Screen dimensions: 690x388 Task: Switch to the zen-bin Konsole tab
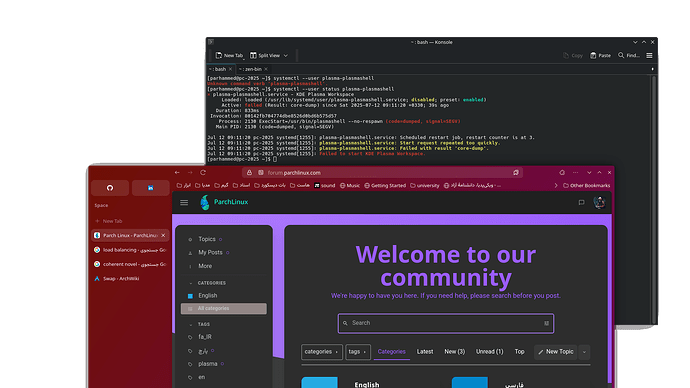(250, 69)
